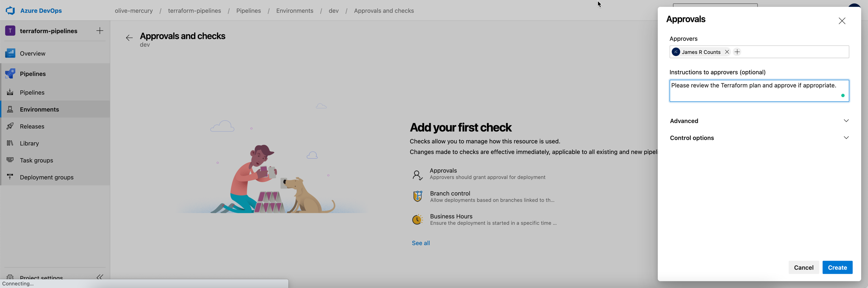Image resolution: width=868 pixels, height=288 pixels.
Task: Click the Environments icon in the sidebar
Action: pos(10,109)
